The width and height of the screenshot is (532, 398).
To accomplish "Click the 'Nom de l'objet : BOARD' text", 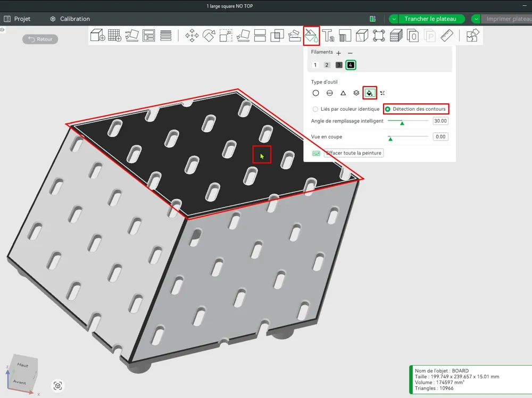I will 442,371.
